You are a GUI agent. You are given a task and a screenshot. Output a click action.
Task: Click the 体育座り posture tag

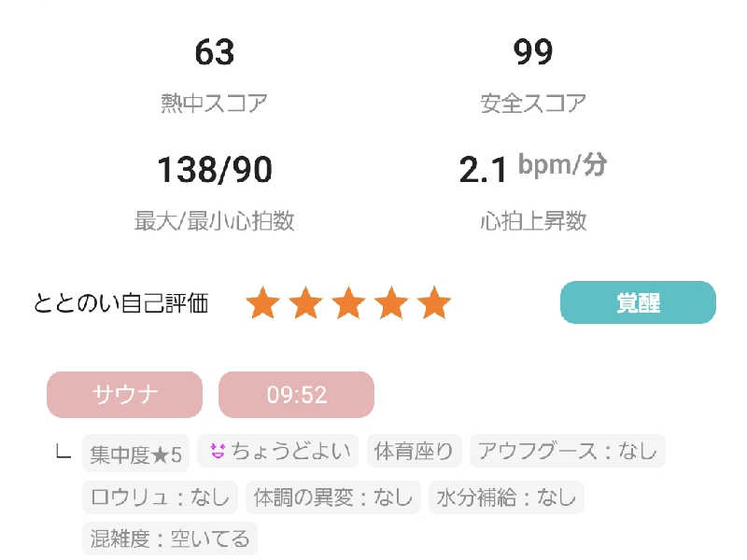pyautogui.click(x=414, y=452)
